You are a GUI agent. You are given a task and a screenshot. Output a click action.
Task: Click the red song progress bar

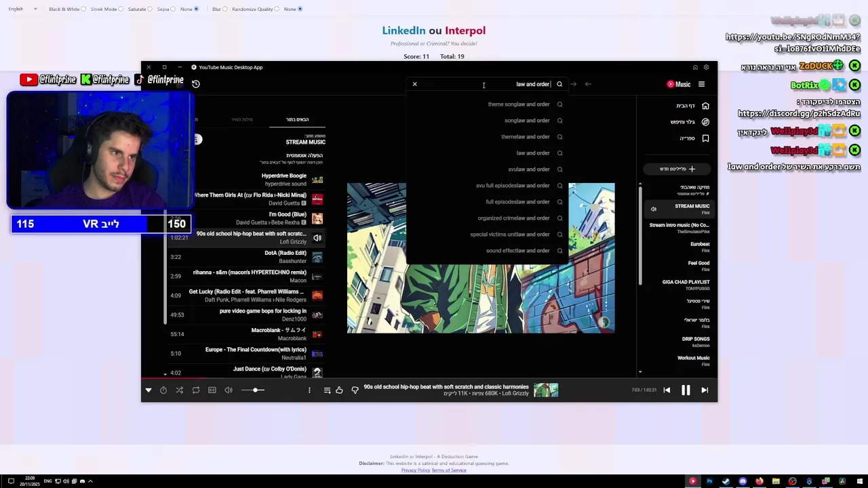[174, 380]
